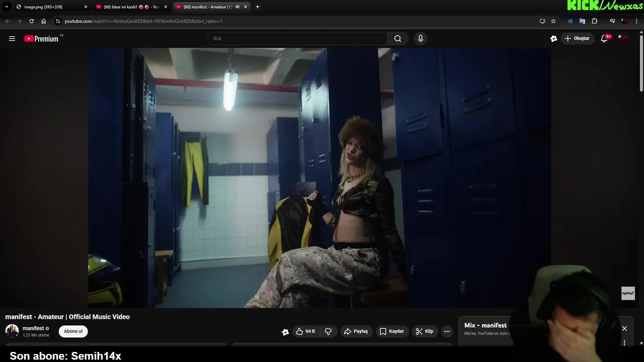Go back in browser history

point(7,21)
